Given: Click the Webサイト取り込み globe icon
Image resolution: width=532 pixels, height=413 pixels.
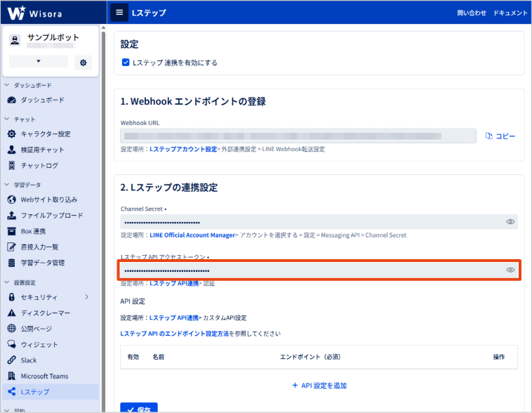Looking at the screenshot, I should click(11, 199).
